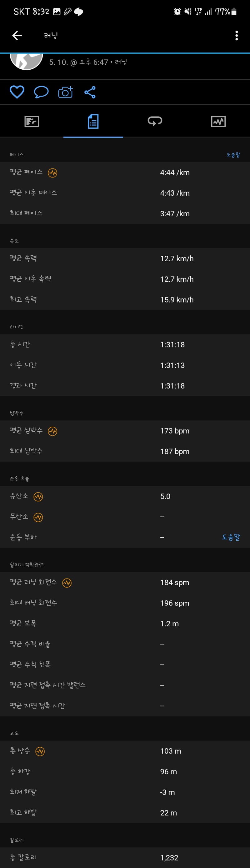Tap the chart icon beside 유산소
The image size is (250, 868).
click(38, 497)
